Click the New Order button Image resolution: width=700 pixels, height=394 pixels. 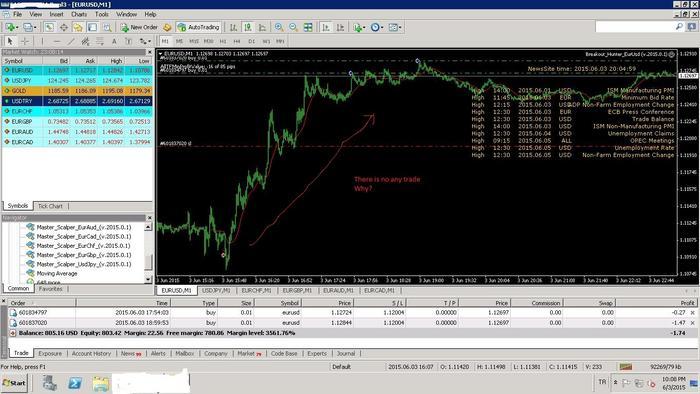tap(139, 27)
